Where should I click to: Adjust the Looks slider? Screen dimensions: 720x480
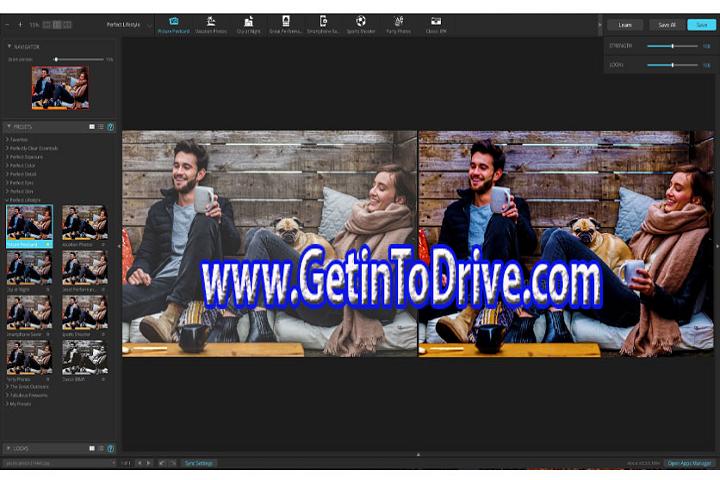tap(672, 65)
